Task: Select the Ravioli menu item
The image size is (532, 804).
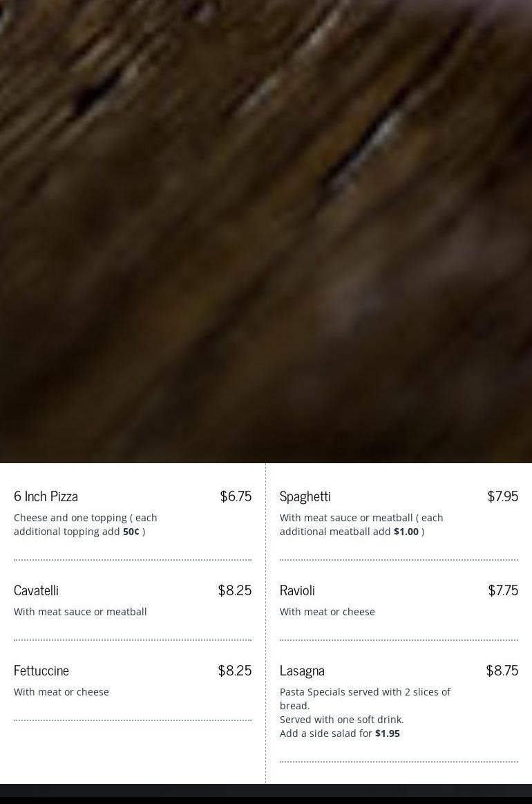Action: (297, 590)
